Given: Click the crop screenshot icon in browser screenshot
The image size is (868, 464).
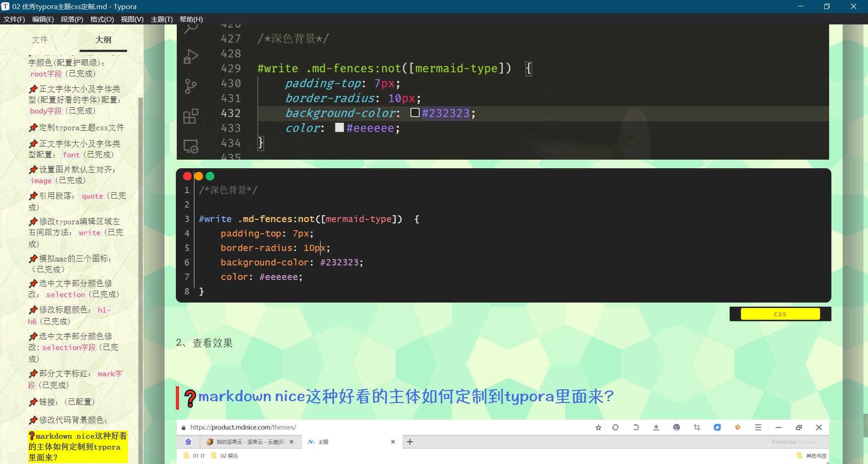Looking at the screenshot, I should [697, 427].
